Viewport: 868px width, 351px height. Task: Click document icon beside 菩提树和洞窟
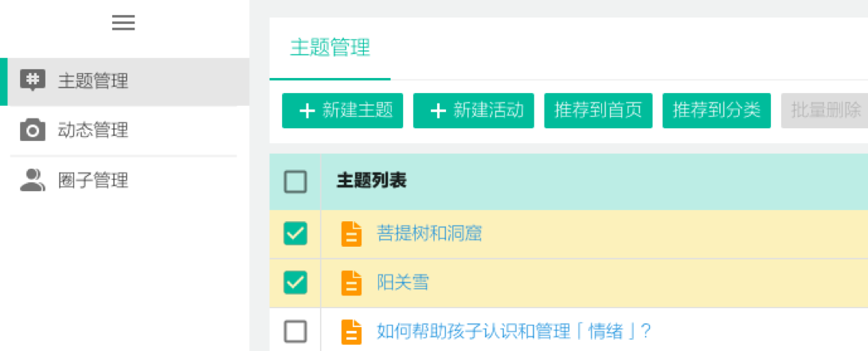tap(351, 234)
